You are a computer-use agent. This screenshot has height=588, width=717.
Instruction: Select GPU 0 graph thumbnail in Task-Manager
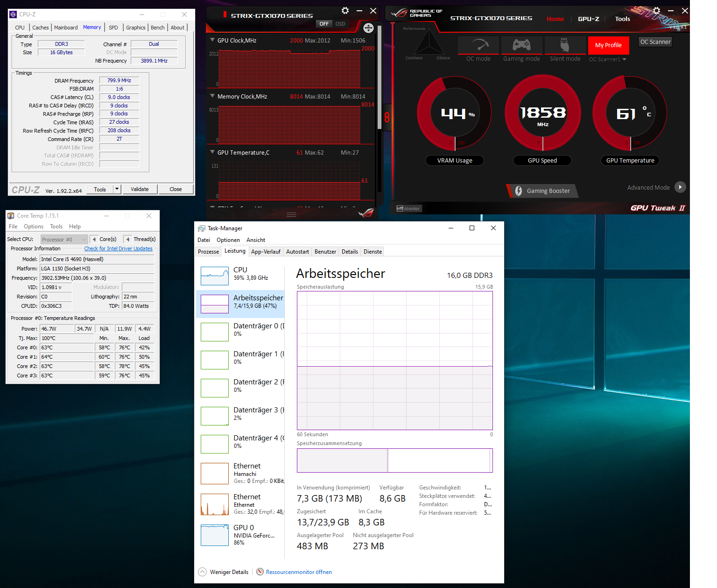click(x=215, y=535)
